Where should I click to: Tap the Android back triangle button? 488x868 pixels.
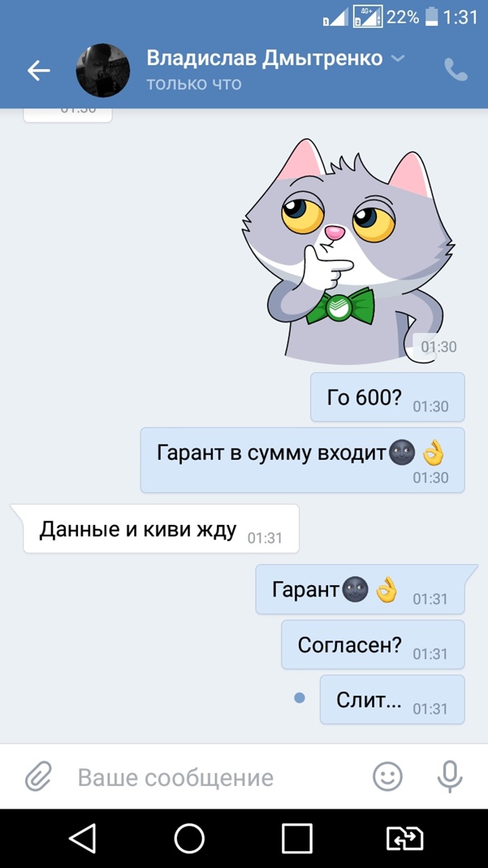83,838
